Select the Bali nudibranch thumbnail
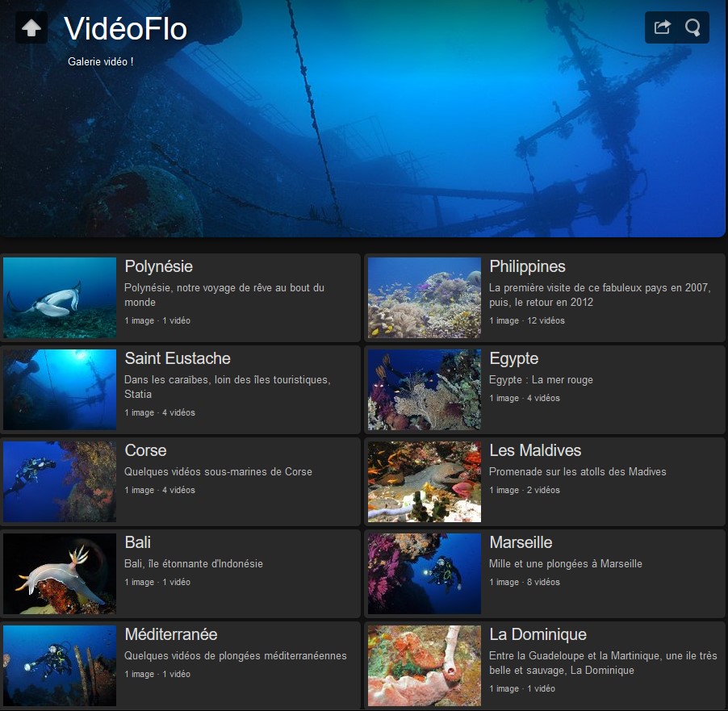728x711 pixels. click(x=60, y=574)
